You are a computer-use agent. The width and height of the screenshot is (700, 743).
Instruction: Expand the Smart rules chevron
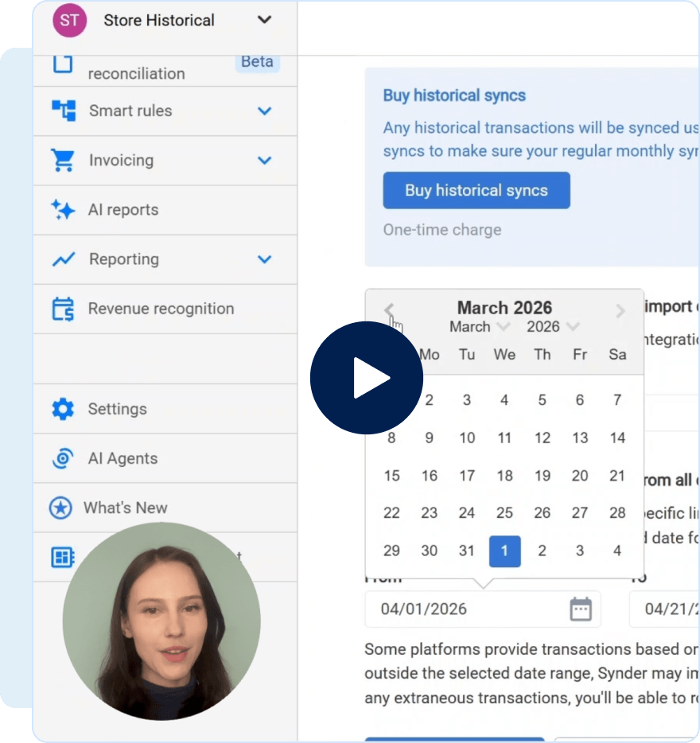coord(264,111)
